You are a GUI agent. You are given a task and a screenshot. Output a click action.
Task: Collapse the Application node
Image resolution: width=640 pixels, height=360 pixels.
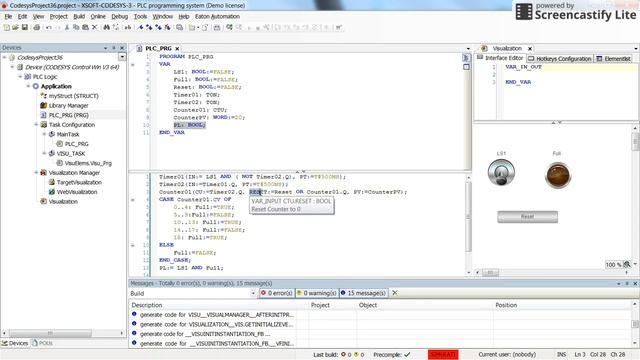[28, 86]
